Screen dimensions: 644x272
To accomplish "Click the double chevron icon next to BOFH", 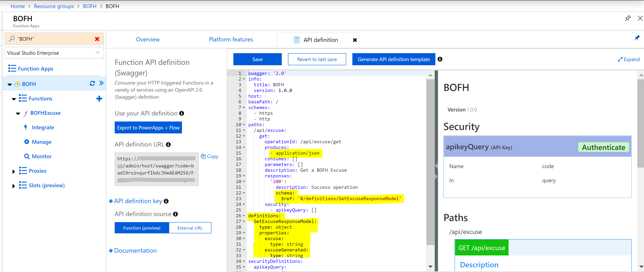I will click(101, 83).
